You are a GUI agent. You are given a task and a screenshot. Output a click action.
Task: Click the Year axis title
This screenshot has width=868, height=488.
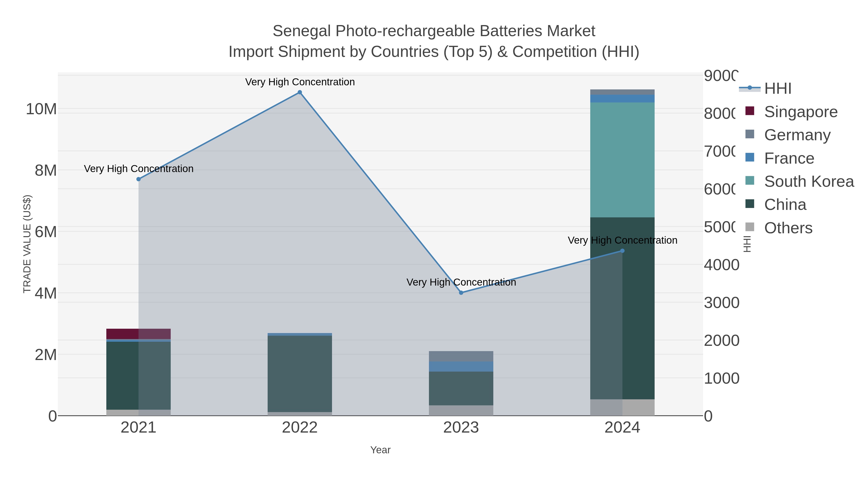[x=380, y=450]
